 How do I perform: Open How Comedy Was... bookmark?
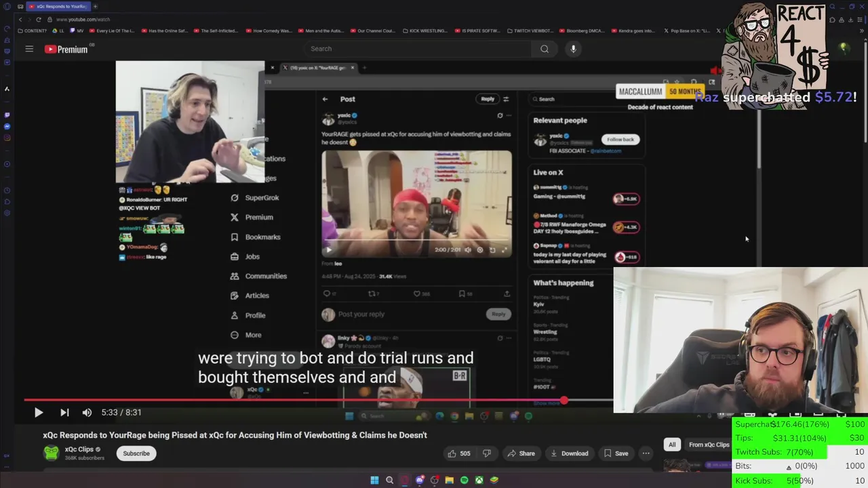[268, 30]
